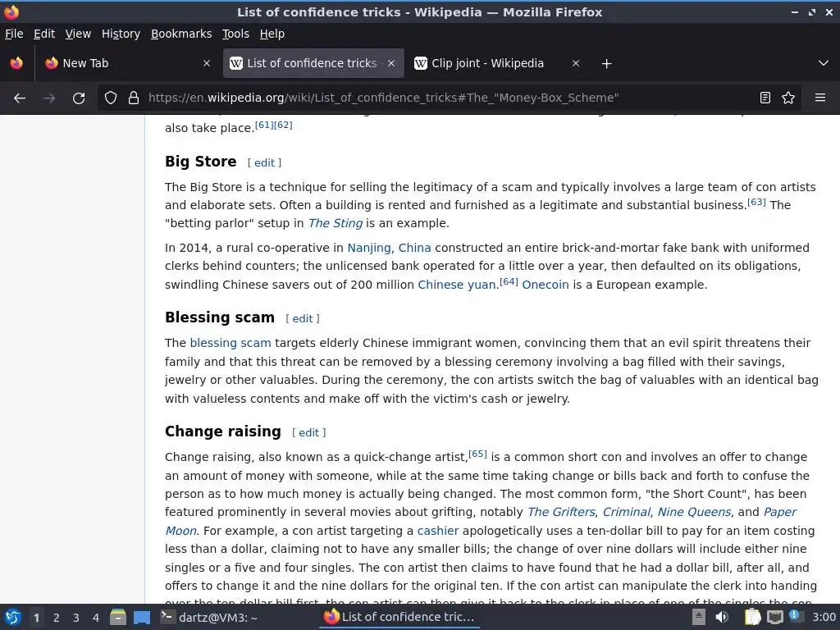Jump to citation 62

[x=283, y=125]
